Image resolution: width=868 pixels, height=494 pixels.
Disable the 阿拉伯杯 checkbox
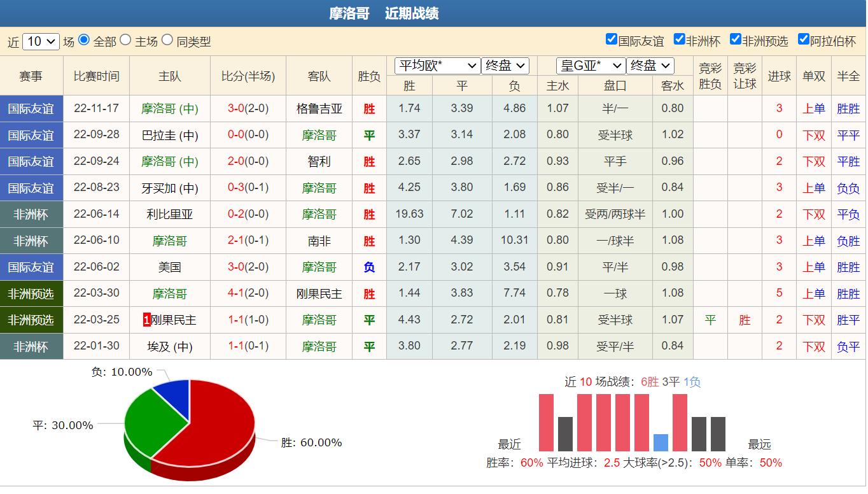[803, 39]
